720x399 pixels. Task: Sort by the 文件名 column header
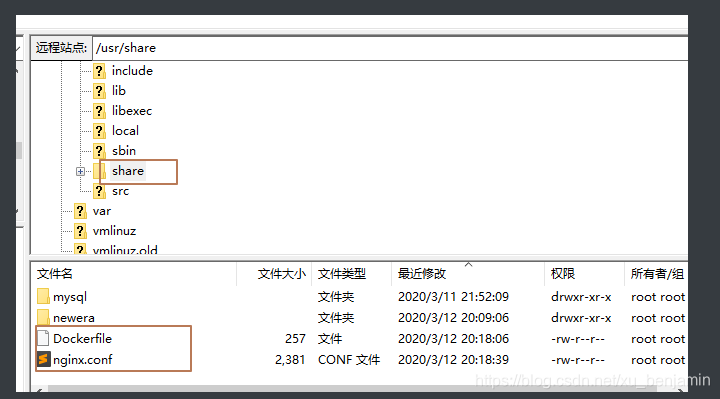pyautogui.click(x=135, y=274)
